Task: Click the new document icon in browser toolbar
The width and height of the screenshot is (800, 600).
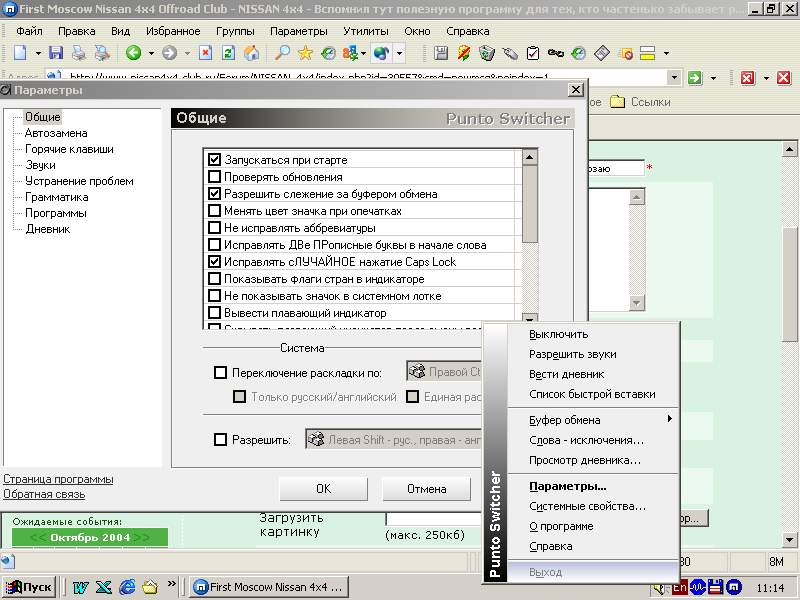Action: (x=20, y=53)
